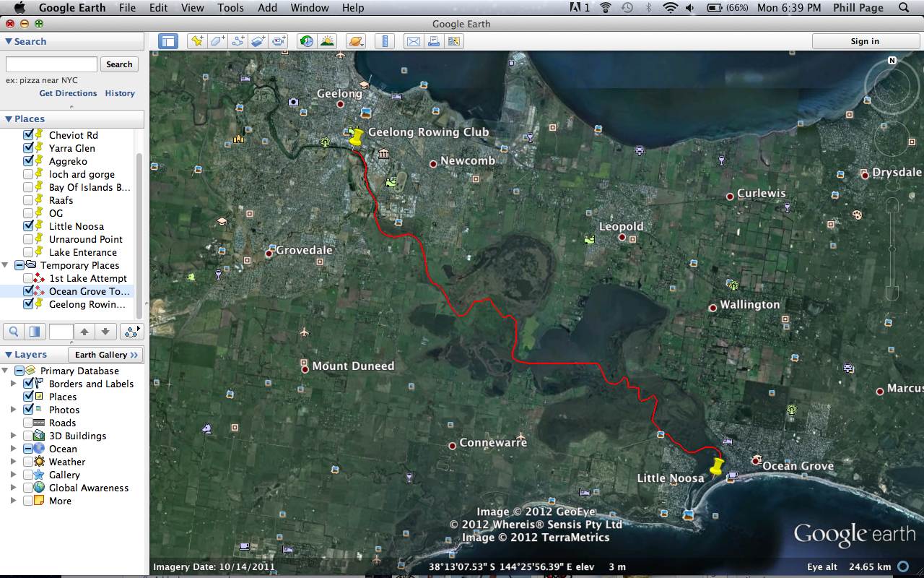Viewport: 924px width, 578px height.
Task: Hide the sidebar using toolbar button
Action: coord(167,41)
